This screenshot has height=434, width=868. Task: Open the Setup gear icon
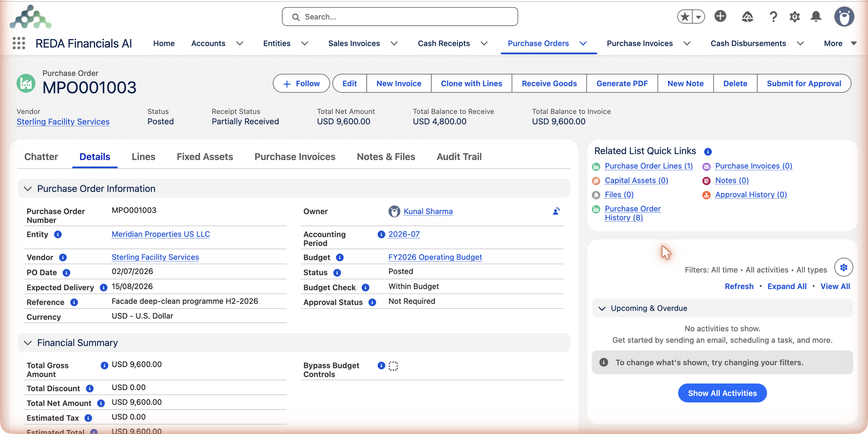pyautogui.click(x=795, y=17)
